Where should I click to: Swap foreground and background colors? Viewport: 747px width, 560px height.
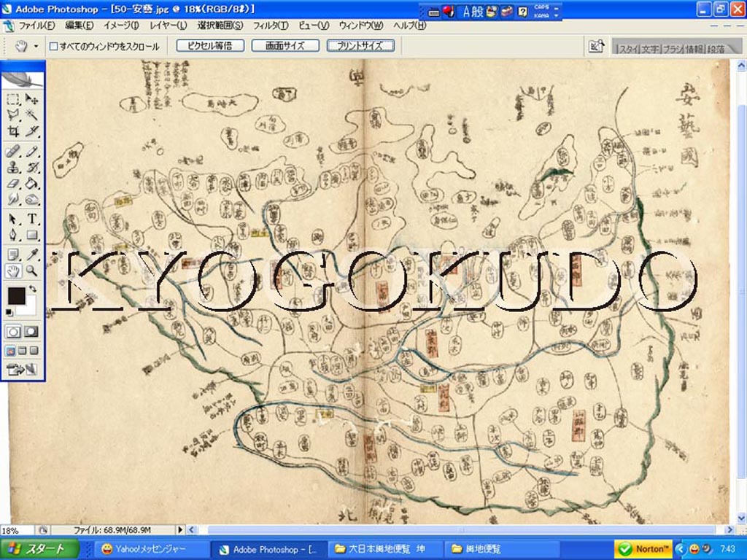tap(32, 289)
